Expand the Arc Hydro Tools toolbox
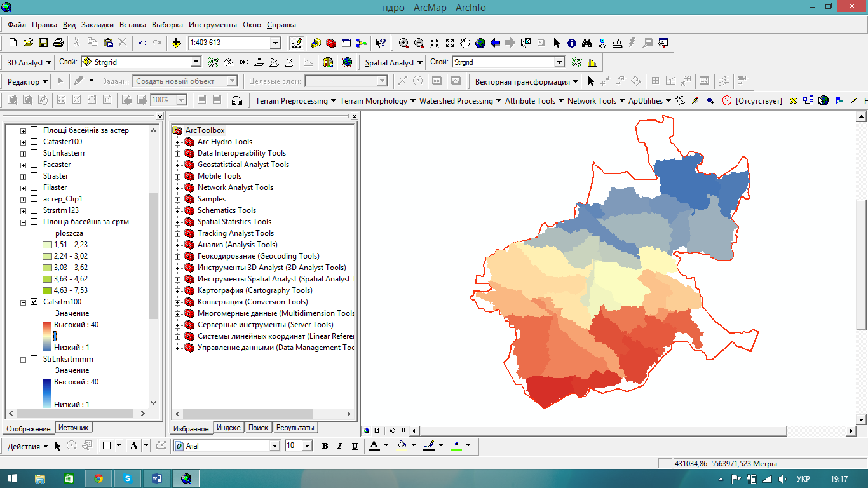The width and height of the screenshot is (868, 488). click(x=178, y=142)
